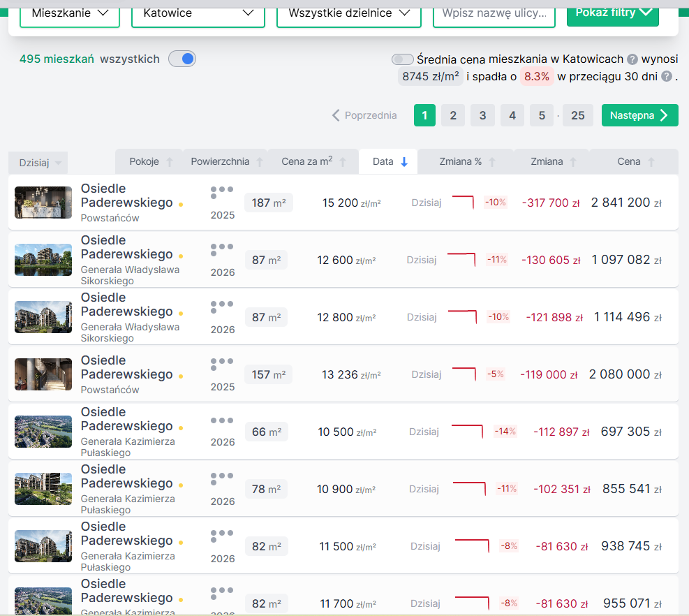Open the Dzisiaj period dropdown
This screenshot has height=616, width=689.
point(39,163)
